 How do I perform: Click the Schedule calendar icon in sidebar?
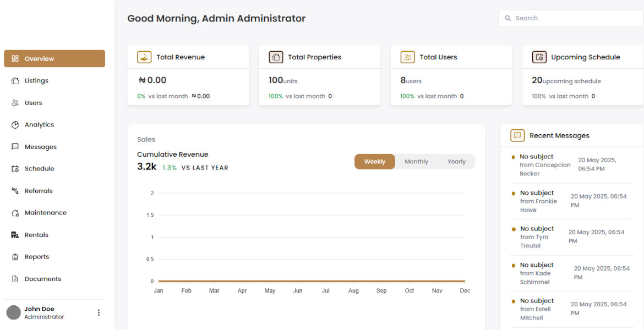coord(15,169)
